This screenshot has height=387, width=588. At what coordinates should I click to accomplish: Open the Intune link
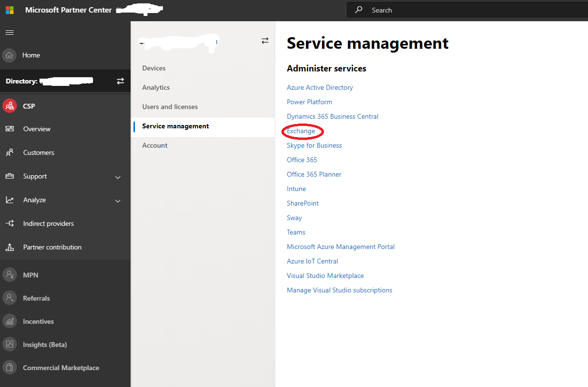296,189
